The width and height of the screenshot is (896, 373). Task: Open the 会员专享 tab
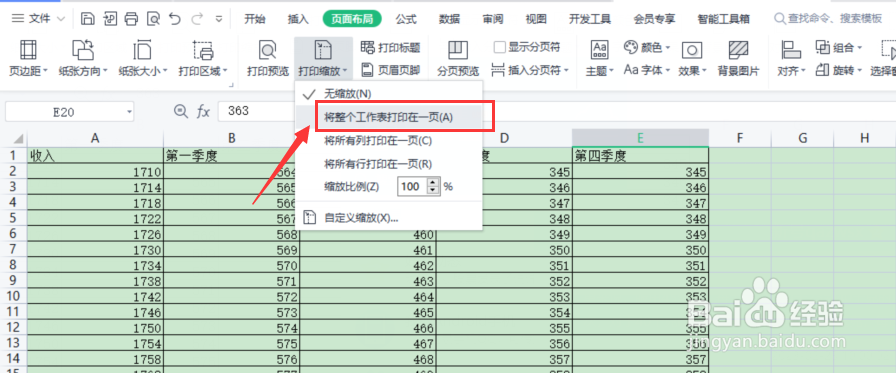point(654,19)
